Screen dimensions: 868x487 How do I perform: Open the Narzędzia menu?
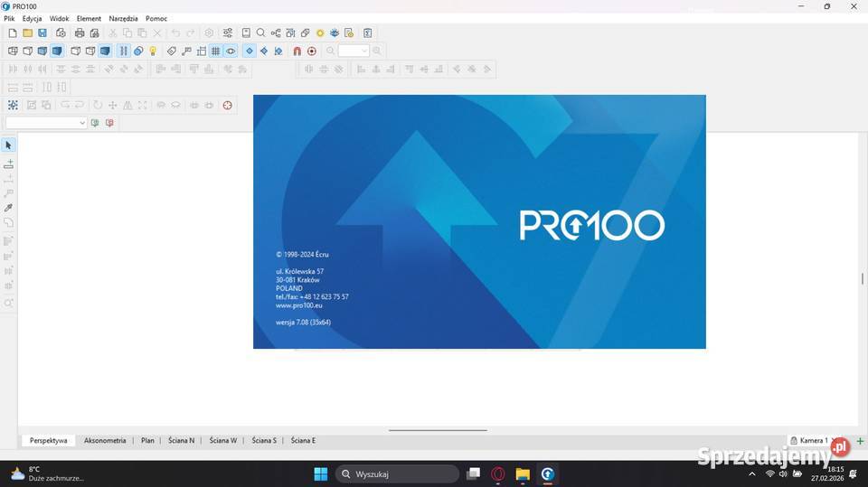tap(123, 18)
